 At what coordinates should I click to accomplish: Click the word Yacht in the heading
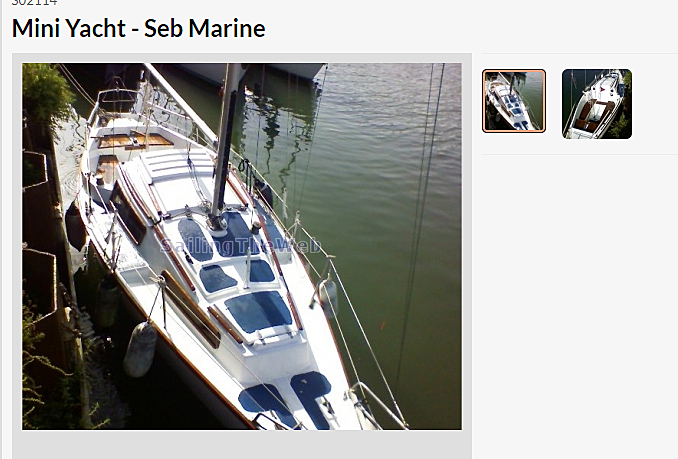96,29
